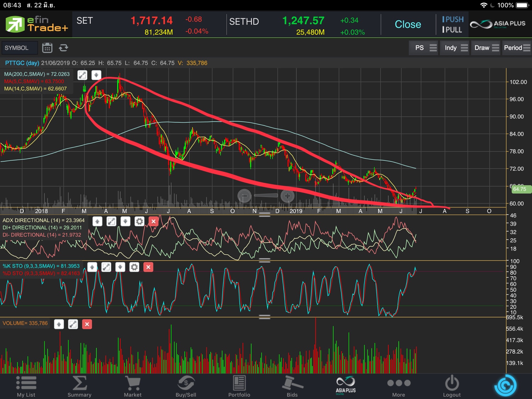Open the Period dropdown menu

pos(517,48)
